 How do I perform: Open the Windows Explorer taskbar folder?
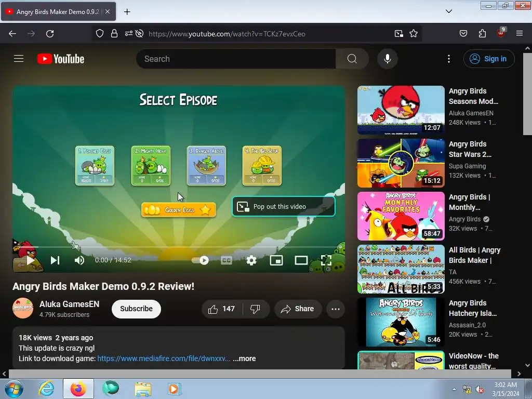(143, 389)
